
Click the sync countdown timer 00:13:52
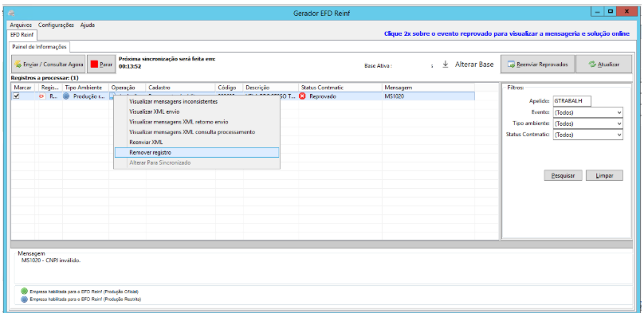(x=130, y=66)
